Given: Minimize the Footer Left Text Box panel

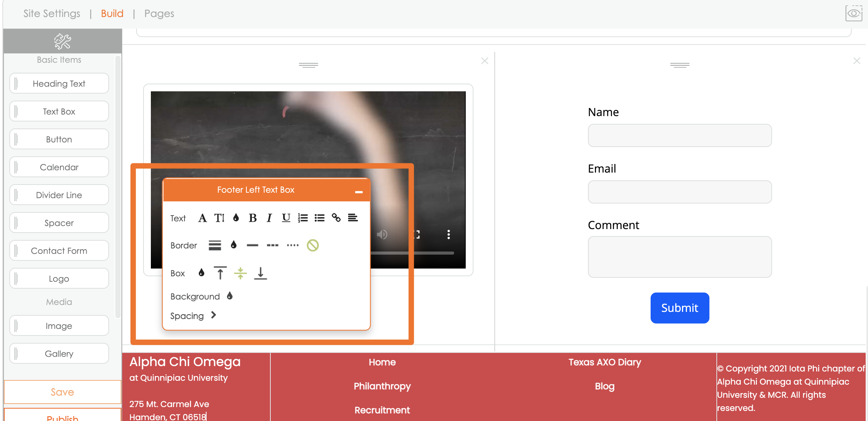Looking at the screenshot, I should point(359,192).
